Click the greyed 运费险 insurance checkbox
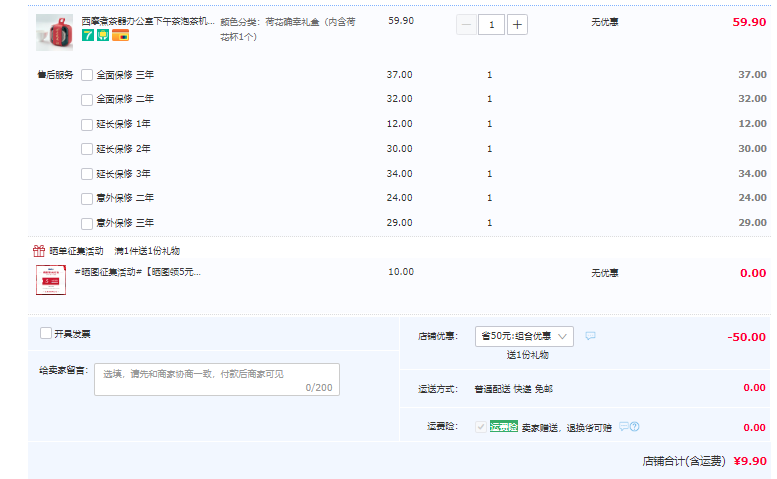Image resolution: width=777 pixels, height=479 pixels. (481, 426)
